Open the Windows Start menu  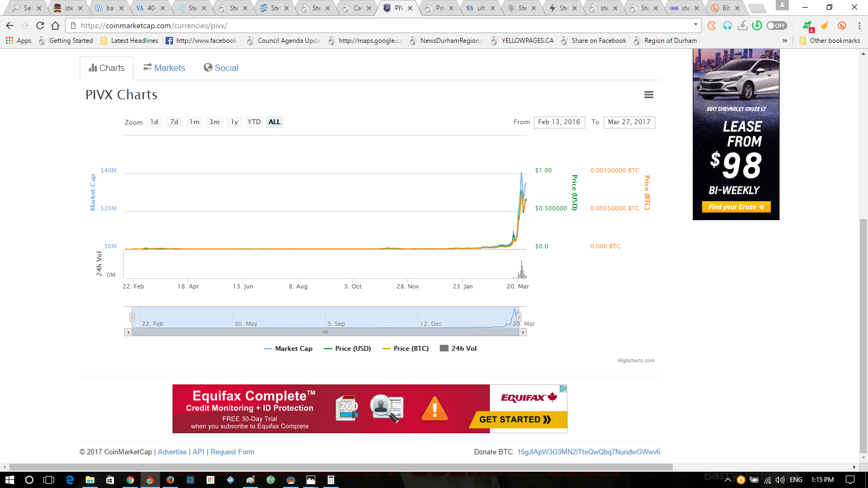(9, 480)
